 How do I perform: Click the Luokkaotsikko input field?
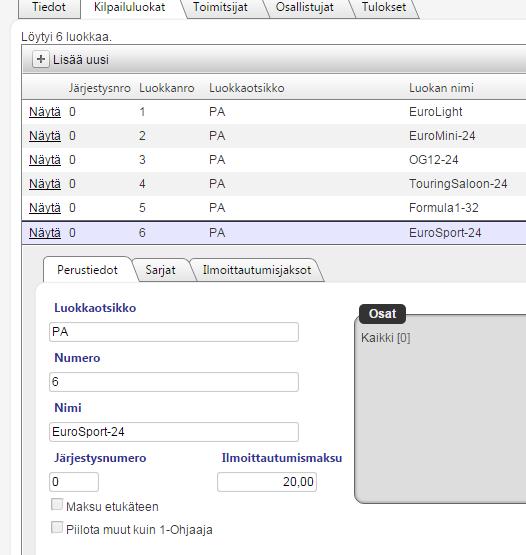click(174, 332)
